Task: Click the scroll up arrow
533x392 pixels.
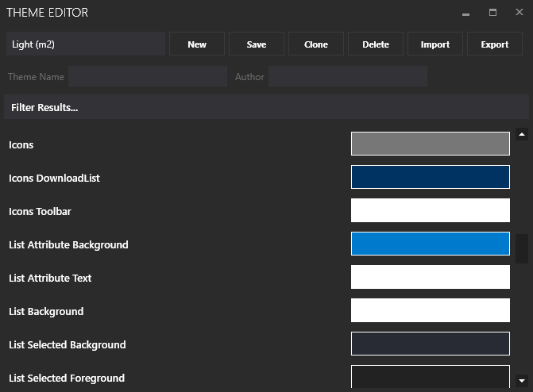Action: 522,135
